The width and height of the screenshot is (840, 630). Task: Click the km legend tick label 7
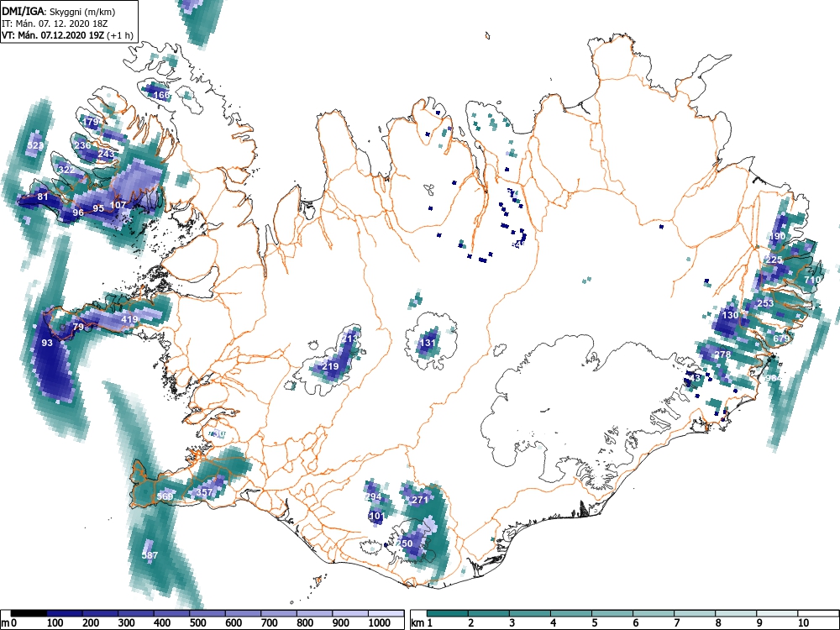pyautogui.click(x=676, y=623)
